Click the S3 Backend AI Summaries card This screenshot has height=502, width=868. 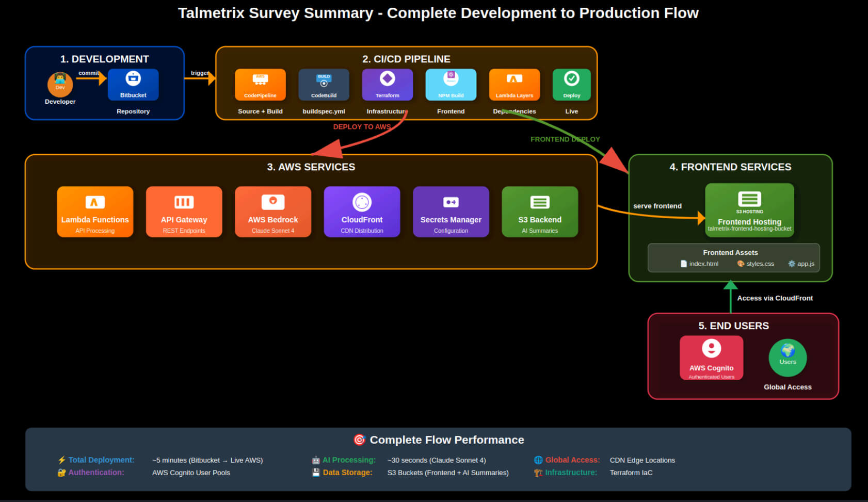pos(540,212)
